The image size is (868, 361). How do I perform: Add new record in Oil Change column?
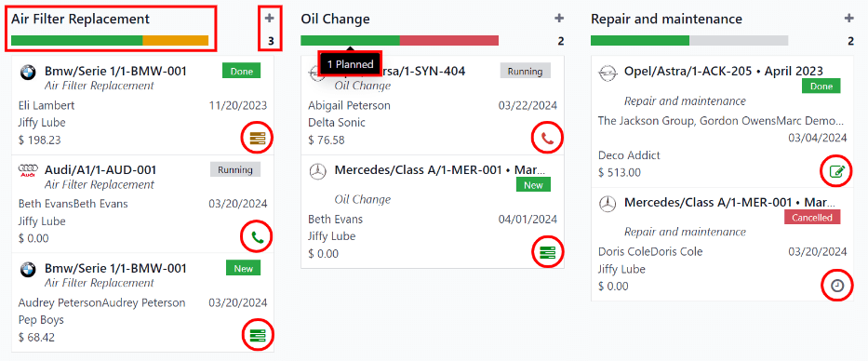coord(559,19)
